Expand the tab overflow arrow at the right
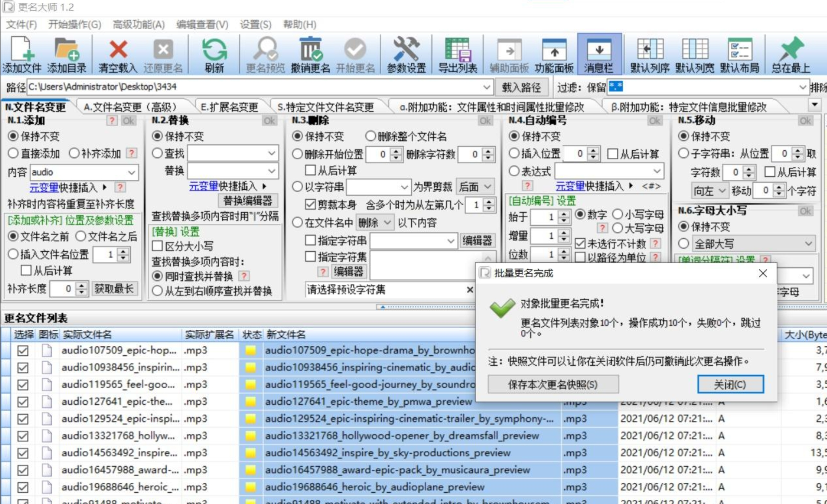Screen dimensions: 827x504 (x=815, y=105)
